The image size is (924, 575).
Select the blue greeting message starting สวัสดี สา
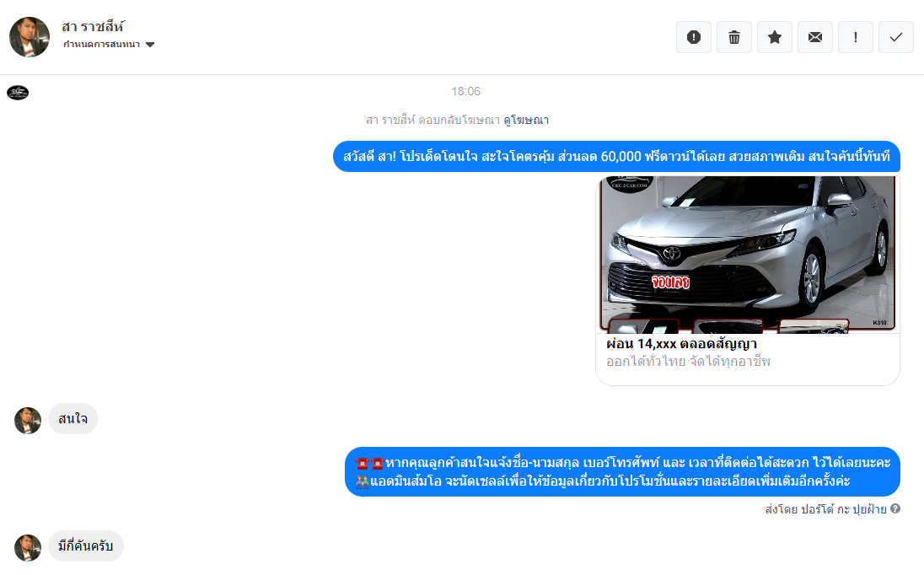coord(616,157)
